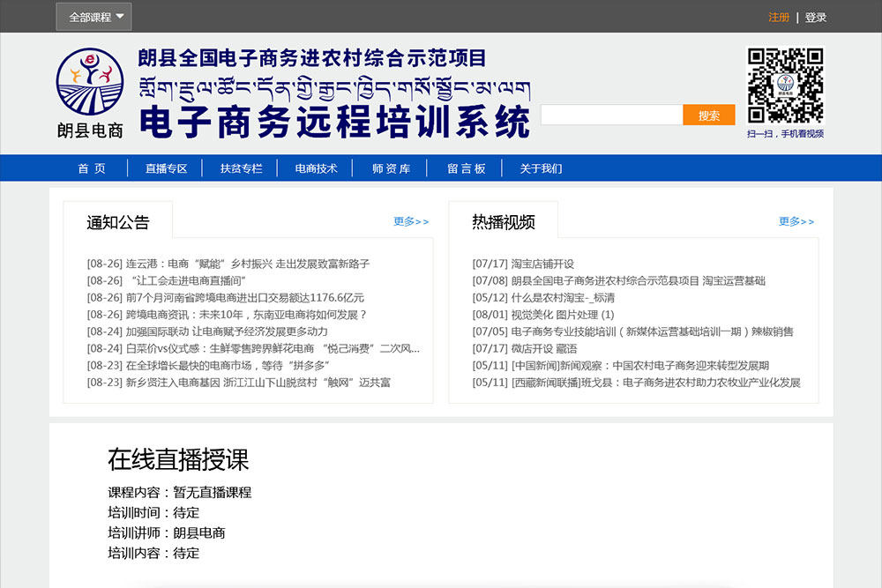The width and height of the screenshot is (882, 588).
Task: Navigate to 师资库
Action: click(391, 168)
